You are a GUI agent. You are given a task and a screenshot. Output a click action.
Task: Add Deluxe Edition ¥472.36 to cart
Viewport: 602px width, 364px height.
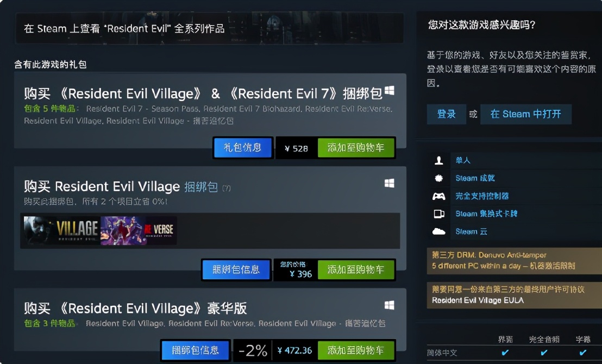356,350
